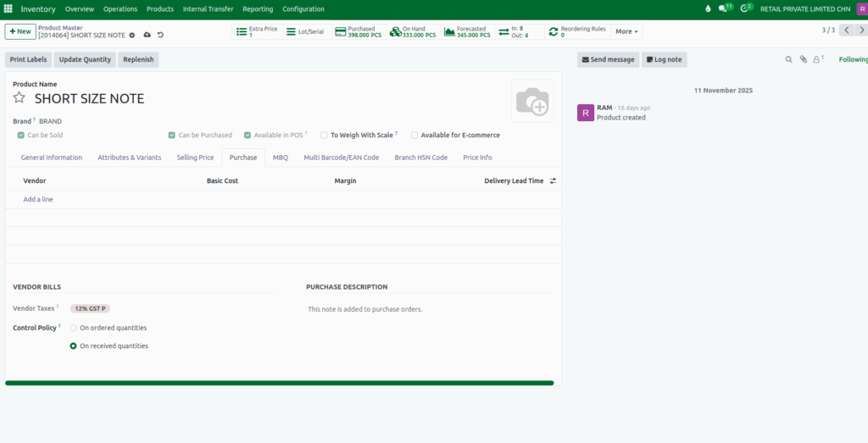The height and width of the screenshot is (443, 868).
Task: Open Extra Price stat button
Action: [257, 31]
